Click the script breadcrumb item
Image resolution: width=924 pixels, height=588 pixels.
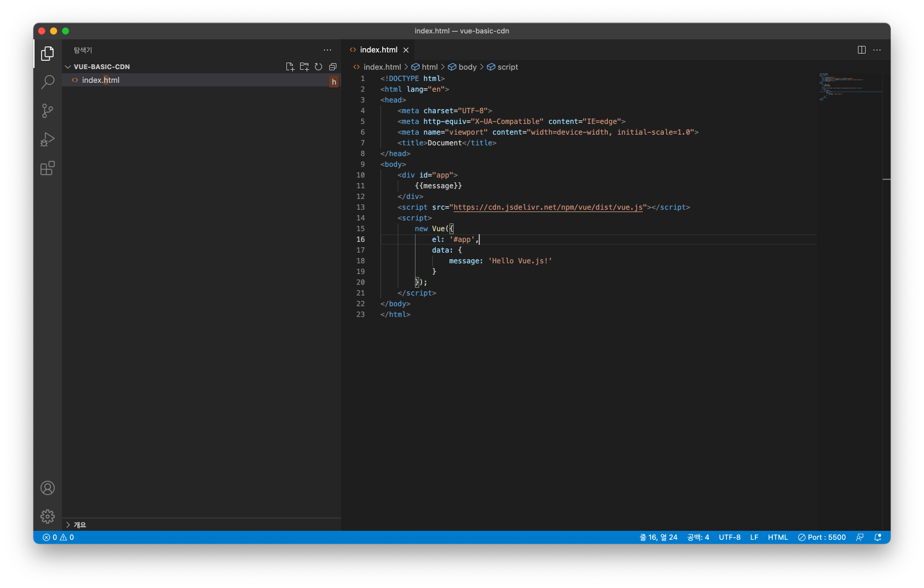click(502, 67)
